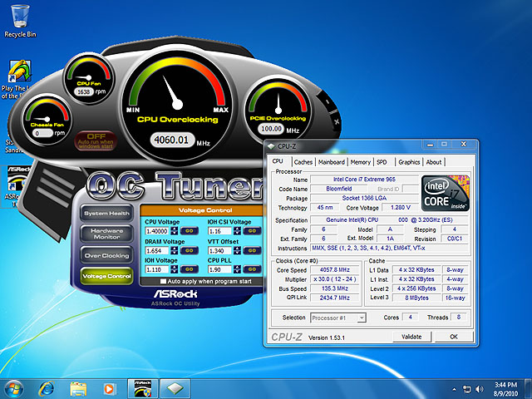Switch to Graphics tab in CPU-Z
Screen dimensions: 532x399
tap(409, 162)
